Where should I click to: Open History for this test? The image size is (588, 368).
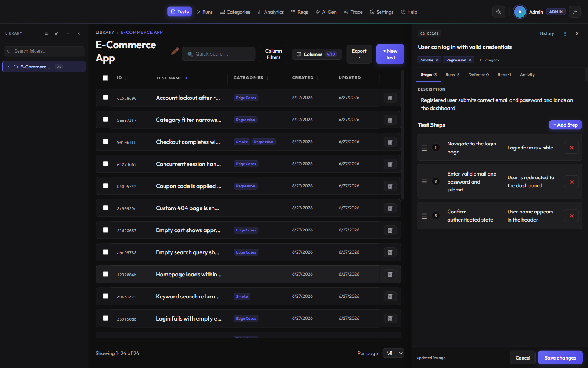pos(547,33)
